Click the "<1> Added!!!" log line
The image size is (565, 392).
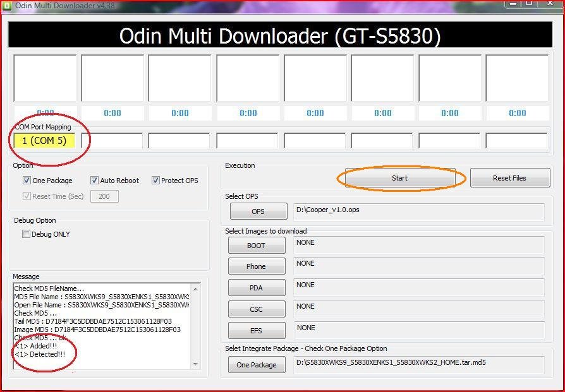click(35, 346)
